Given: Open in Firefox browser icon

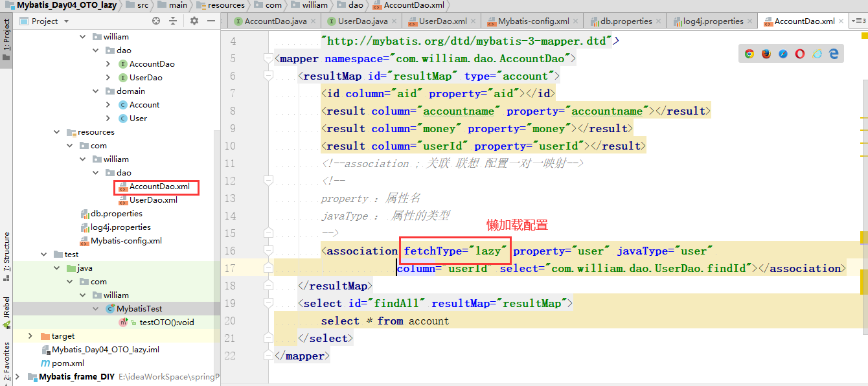Looking at the screenshot, I should point(766,54).
